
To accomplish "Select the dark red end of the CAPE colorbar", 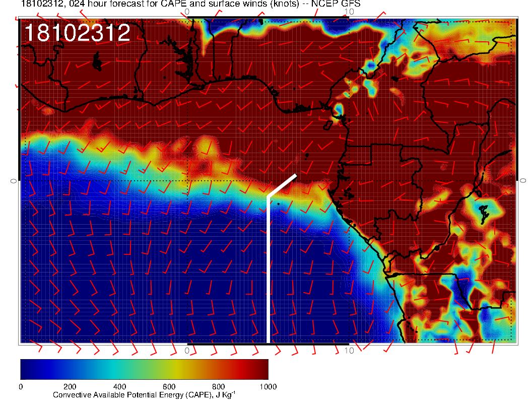I will click(x=263, y=369).
